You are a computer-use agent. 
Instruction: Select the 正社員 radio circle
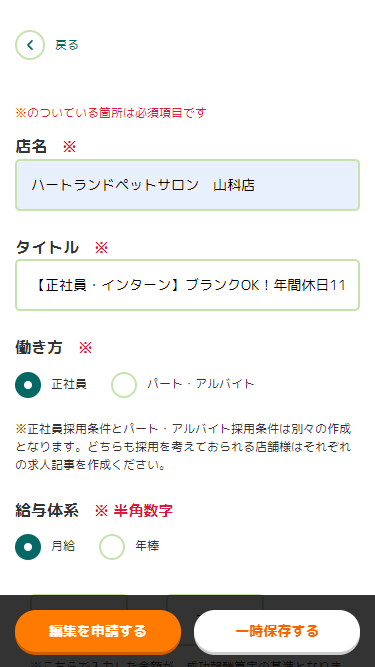pyautogui.click(x=28, y=385)
